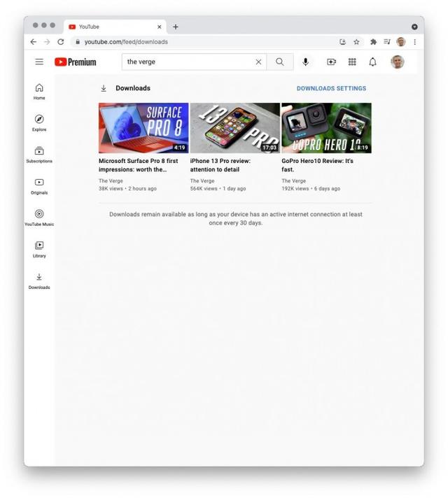Open Chrome's three-dot menu

414,42
